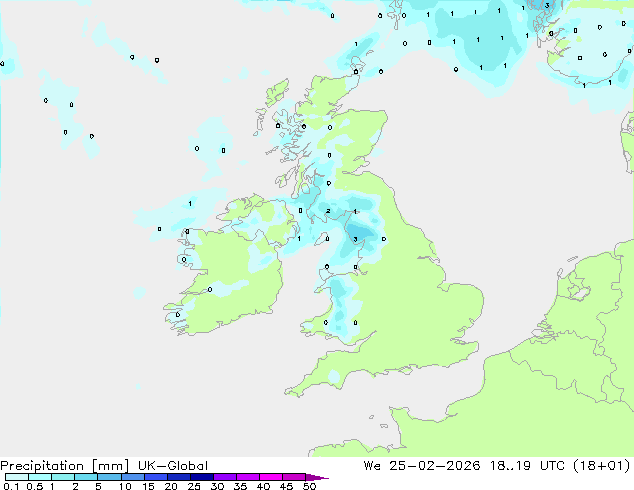Pick the 10–15 mm legend color swatch
634x490 pixels.
[133, 477]
